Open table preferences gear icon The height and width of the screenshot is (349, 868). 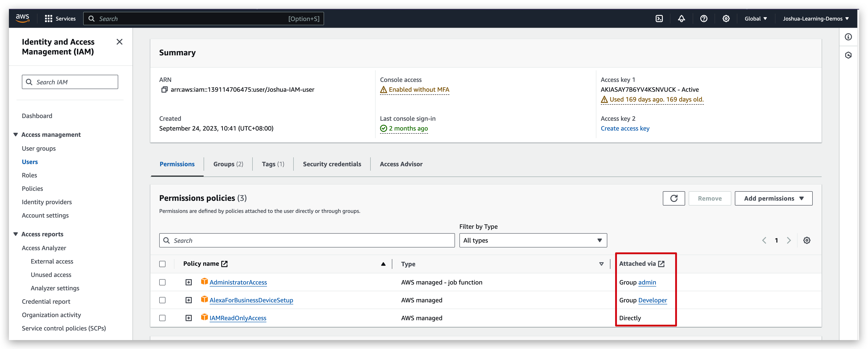point(807,240)
